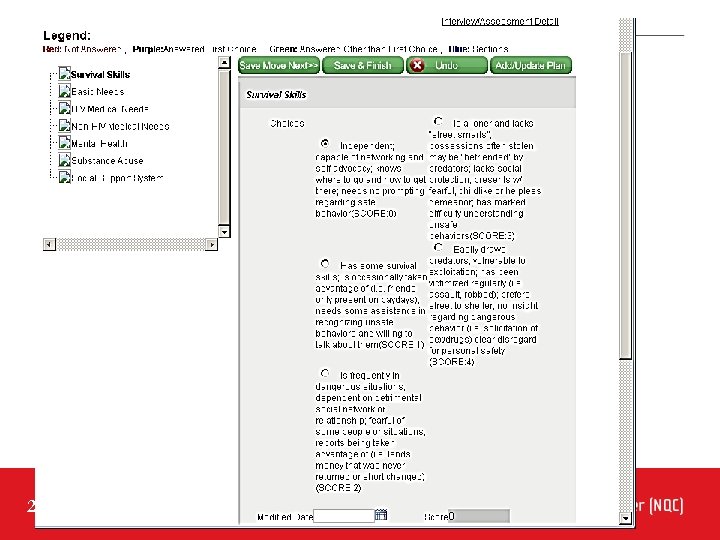This screenshot has width=720, height=540.
Task: Click the Modified Date input field
Action: tap(343, 516)
